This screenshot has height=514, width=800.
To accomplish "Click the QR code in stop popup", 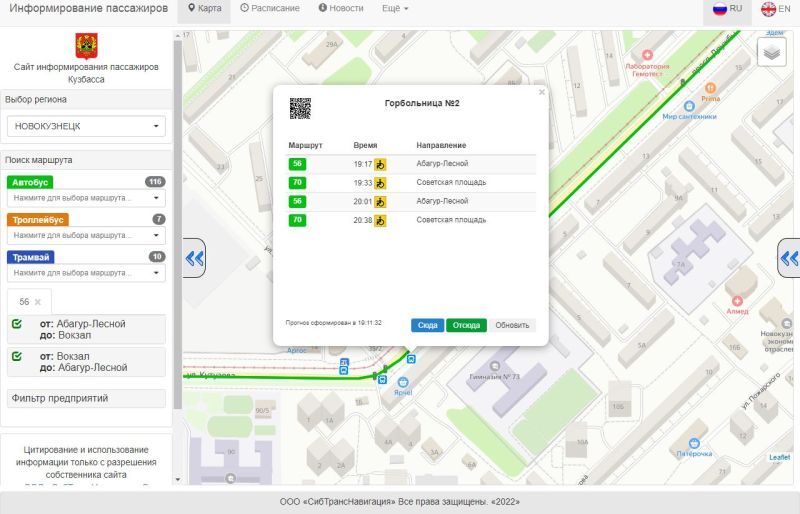I will pyautogui.click(x=300, y=108).
